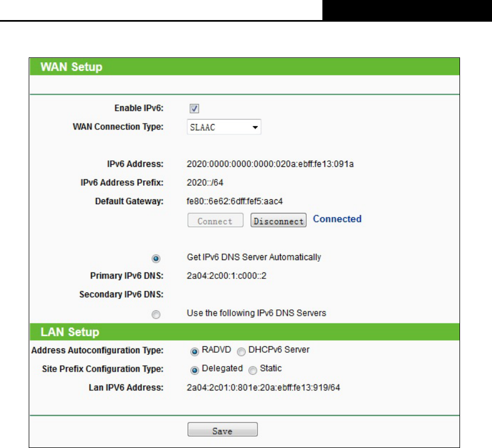Screen dimensions: 492x448
Task: Select Get IPv6 DNS Server Automatically radio
Action: coord(156,258)
